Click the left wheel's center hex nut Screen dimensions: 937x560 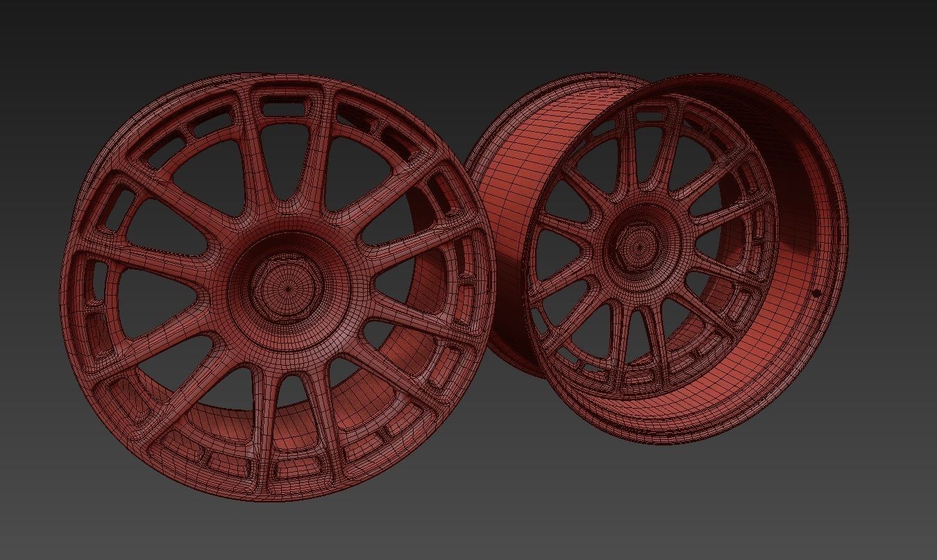[287, 288]
